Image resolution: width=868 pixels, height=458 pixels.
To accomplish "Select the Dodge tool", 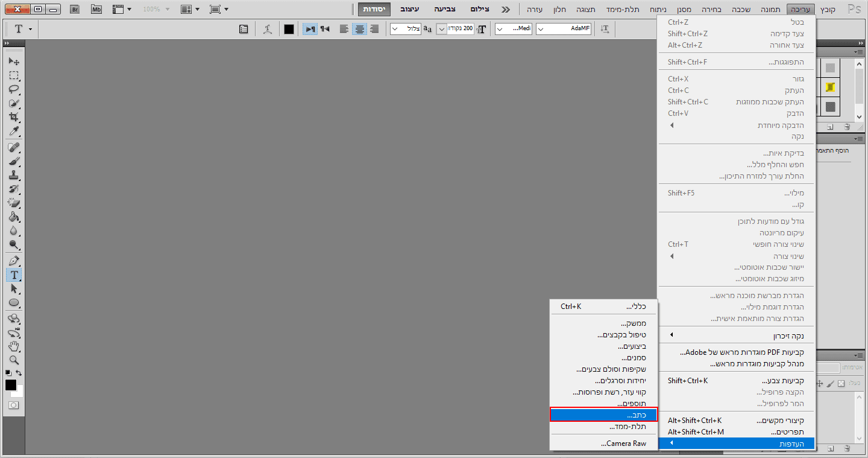I will [14, 244].
